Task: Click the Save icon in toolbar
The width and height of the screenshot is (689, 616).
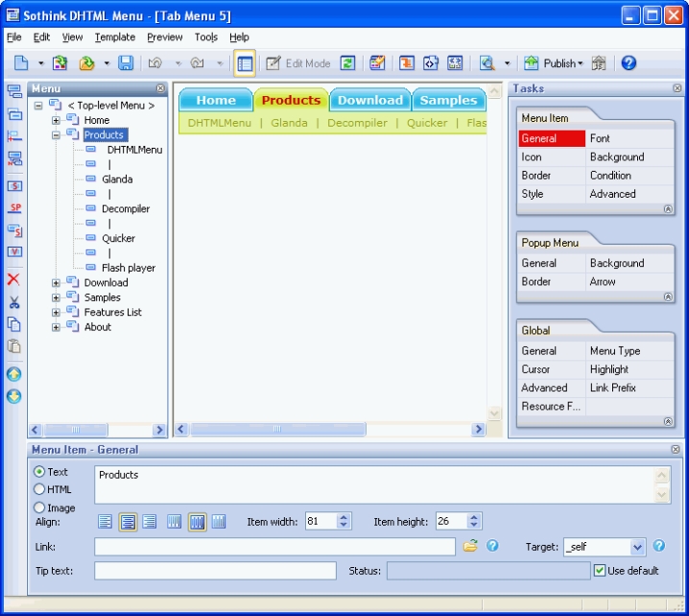Action: (126, 63)
